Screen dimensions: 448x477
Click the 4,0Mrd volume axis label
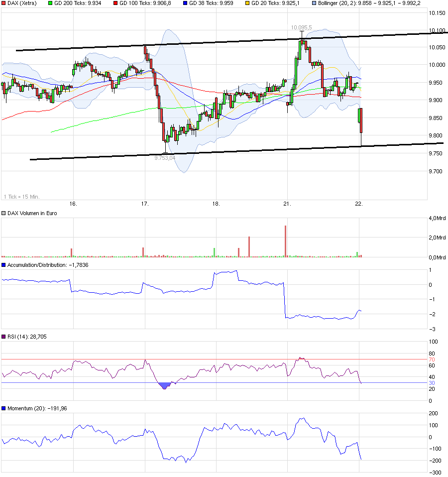click(437, 218)
